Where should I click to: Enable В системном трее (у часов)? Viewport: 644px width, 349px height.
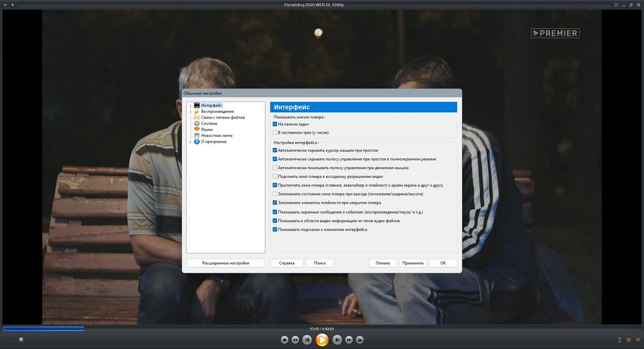[275, 132]
